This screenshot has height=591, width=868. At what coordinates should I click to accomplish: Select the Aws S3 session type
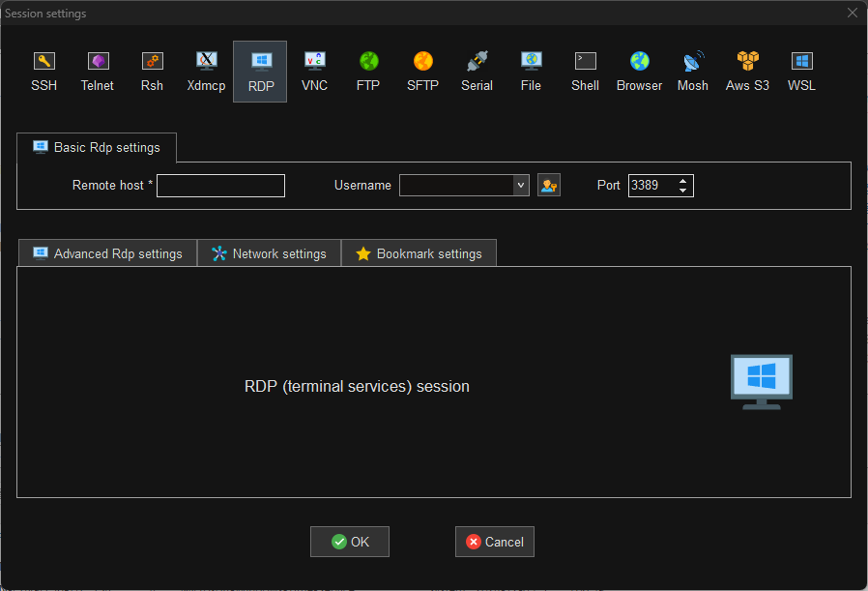[747, 70]
